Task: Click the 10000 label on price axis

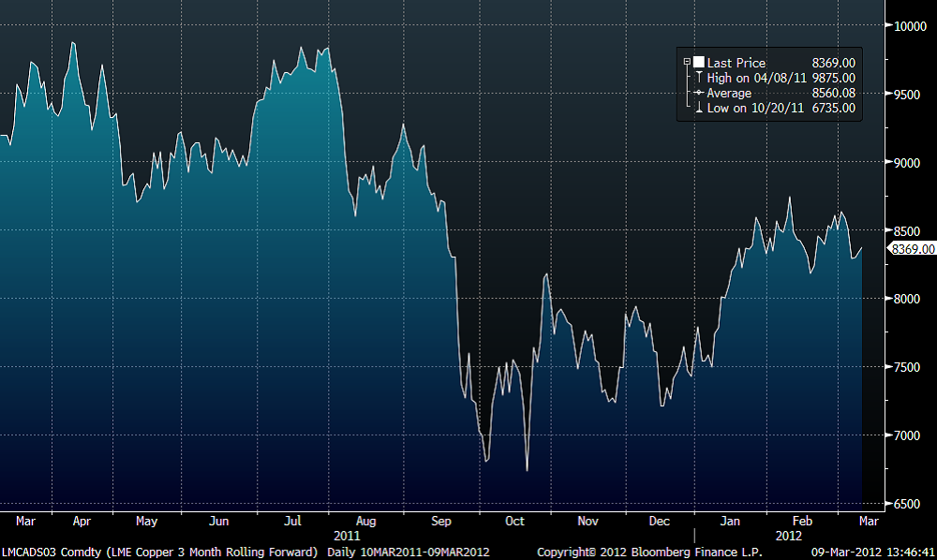Action: (911, 26)
